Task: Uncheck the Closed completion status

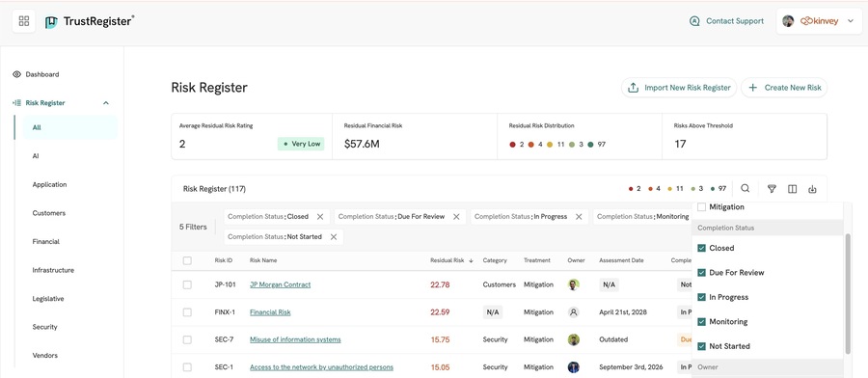Action: click(701, 248)
